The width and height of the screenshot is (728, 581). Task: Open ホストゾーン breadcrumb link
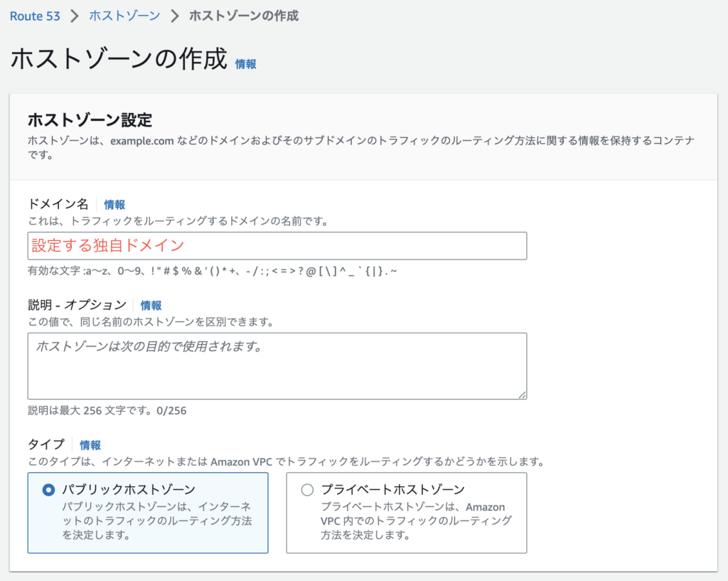point(124,16)
